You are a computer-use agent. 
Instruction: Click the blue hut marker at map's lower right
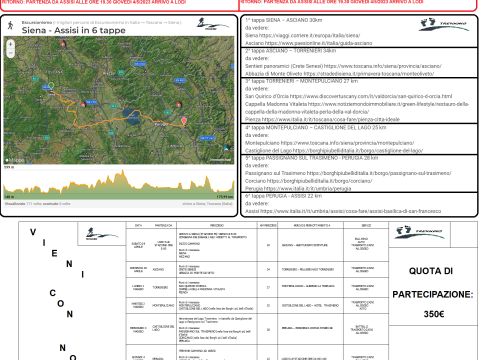(x=227, y=148)
